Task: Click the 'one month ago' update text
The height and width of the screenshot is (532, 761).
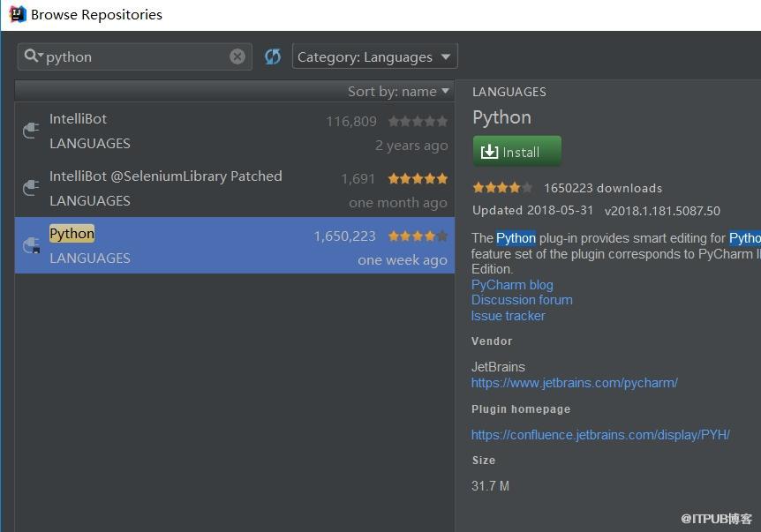Action: tap(398, 203)
